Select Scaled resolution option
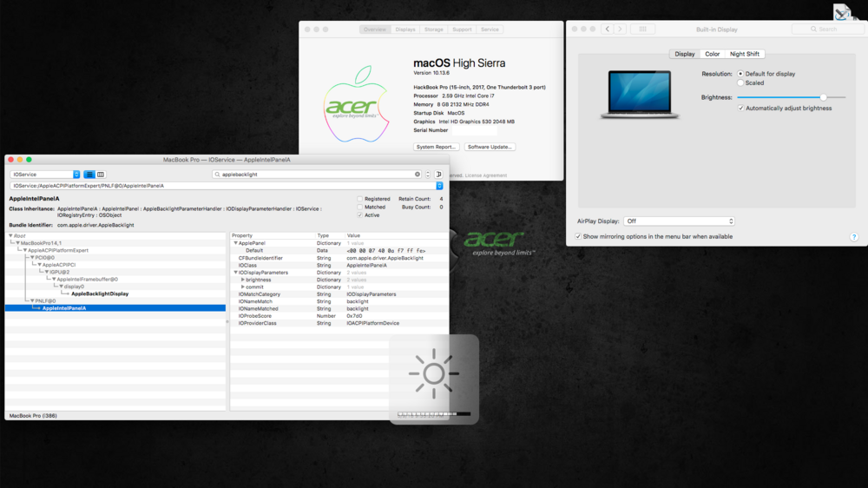The height and width of the screenshot is (488, 868). (740, 83)
